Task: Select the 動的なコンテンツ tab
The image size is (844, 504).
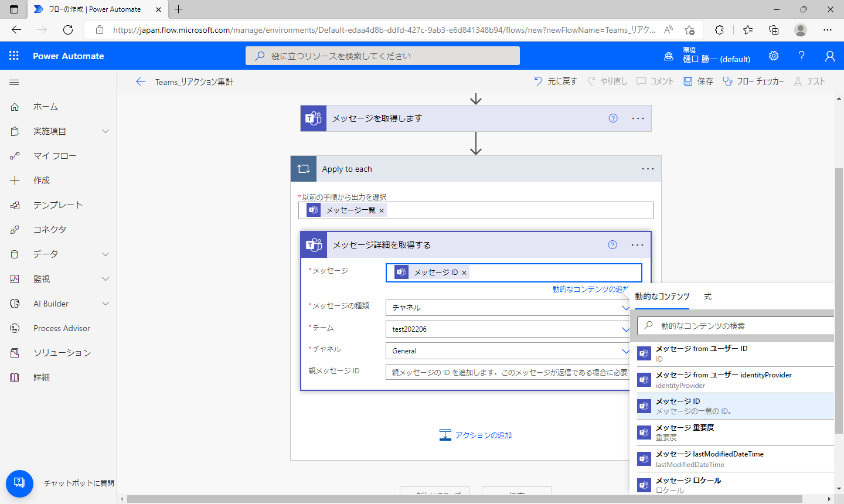Action: [x=662, y=297]
